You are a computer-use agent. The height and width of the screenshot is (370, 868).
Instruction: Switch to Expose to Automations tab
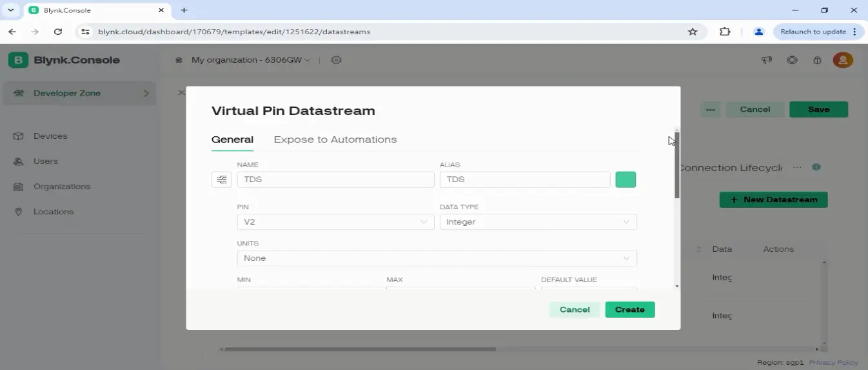click(335, 139)
